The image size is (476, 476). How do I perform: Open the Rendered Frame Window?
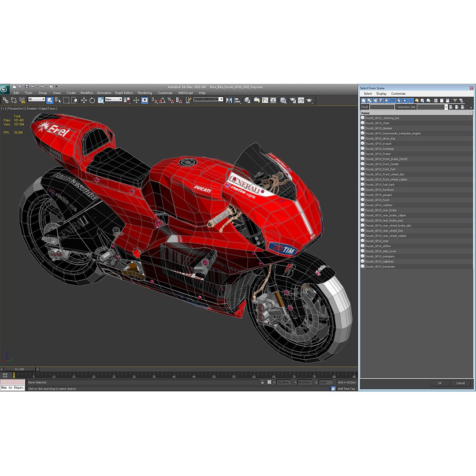tap(301, 100)
